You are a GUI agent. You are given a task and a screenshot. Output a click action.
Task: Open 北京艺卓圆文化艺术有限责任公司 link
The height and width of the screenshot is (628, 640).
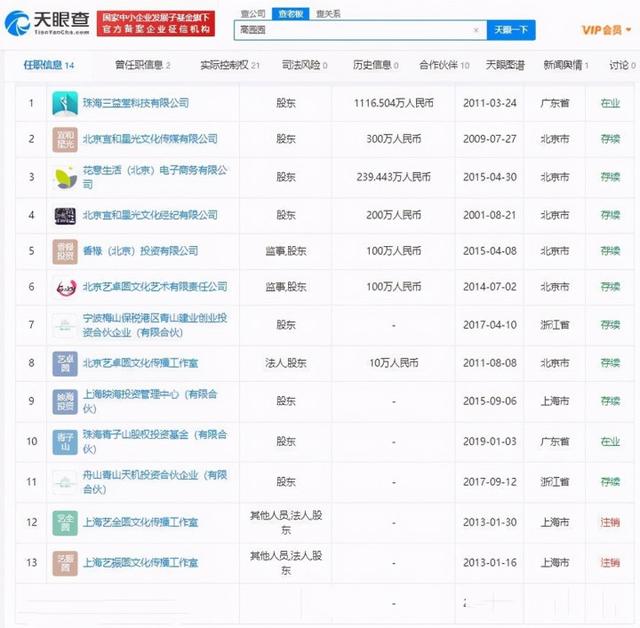pyautogui.click(x=155, y=286)
